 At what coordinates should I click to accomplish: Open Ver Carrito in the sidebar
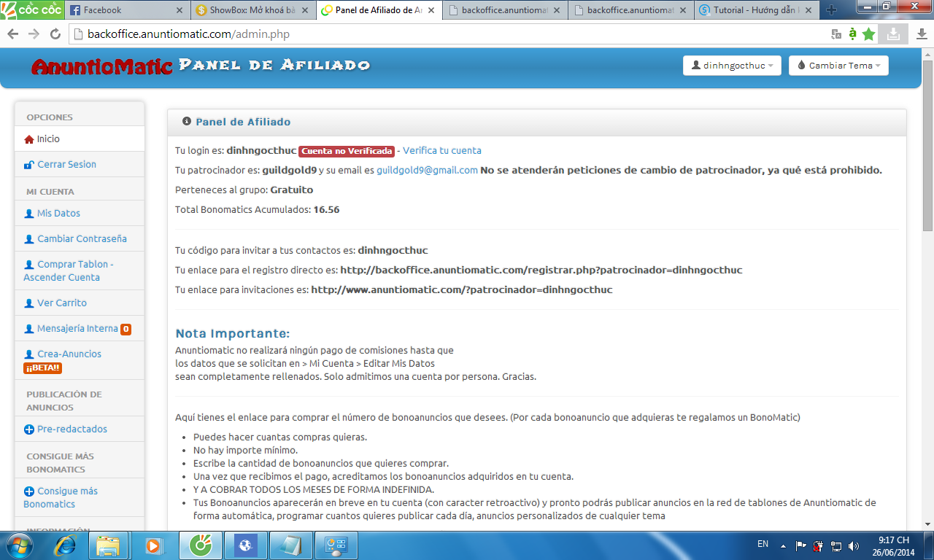pos(80,303)
